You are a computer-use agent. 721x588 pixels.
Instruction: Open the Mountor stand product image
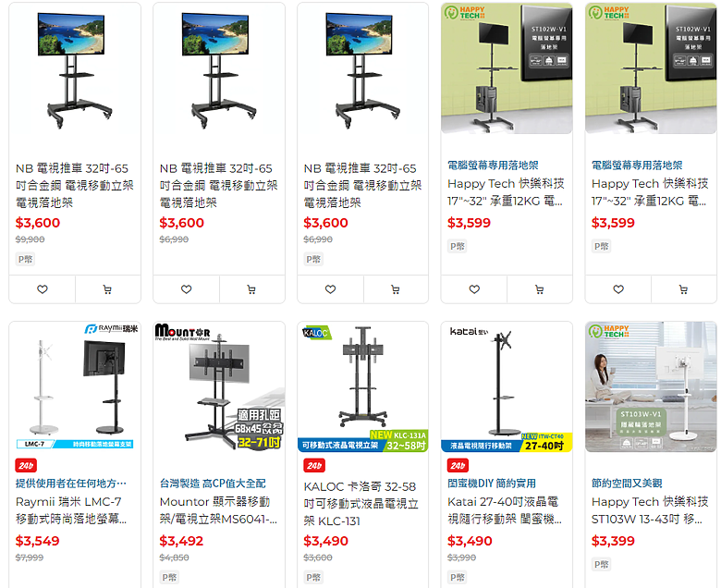click(x=219, y=386)
